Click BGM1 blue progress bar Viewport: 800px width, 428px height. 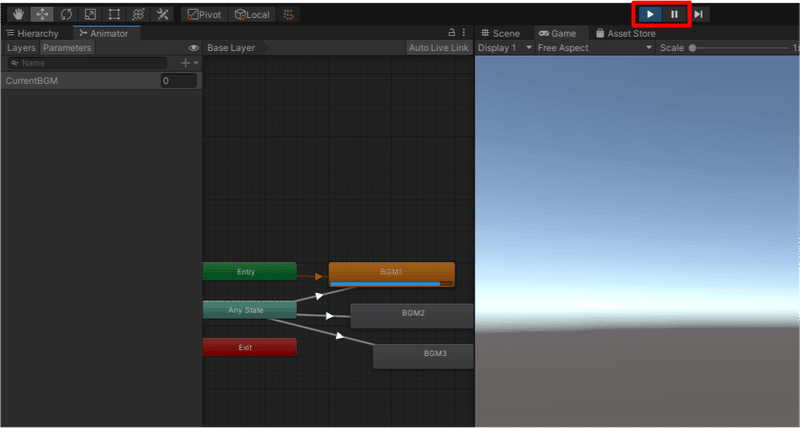click(385, 284)
